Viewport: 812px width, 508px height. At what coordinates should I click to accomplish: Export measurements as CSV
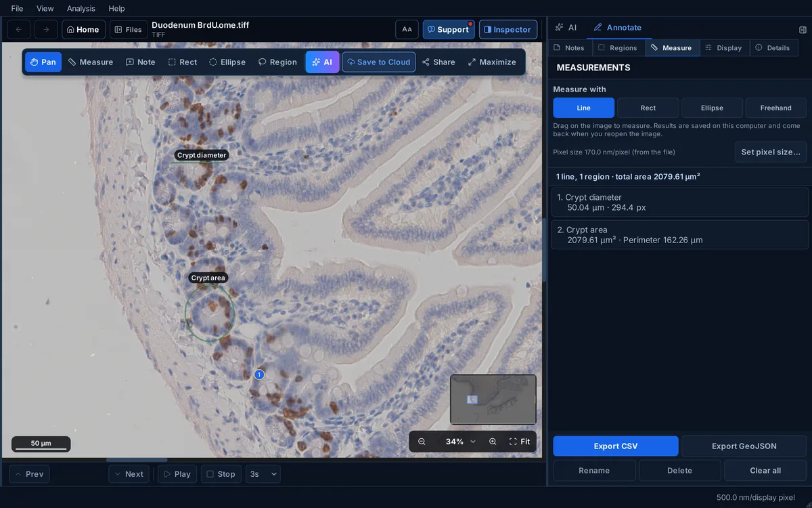[616, 446]
